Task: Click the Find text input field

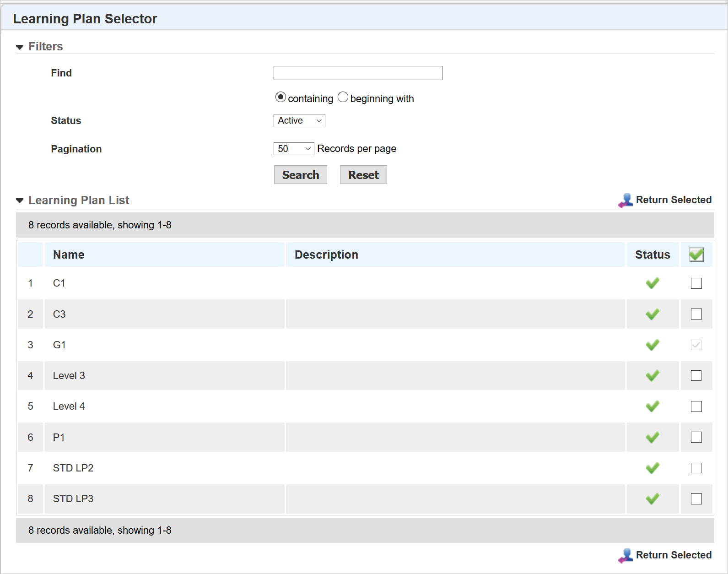Action: pos(358,73)
